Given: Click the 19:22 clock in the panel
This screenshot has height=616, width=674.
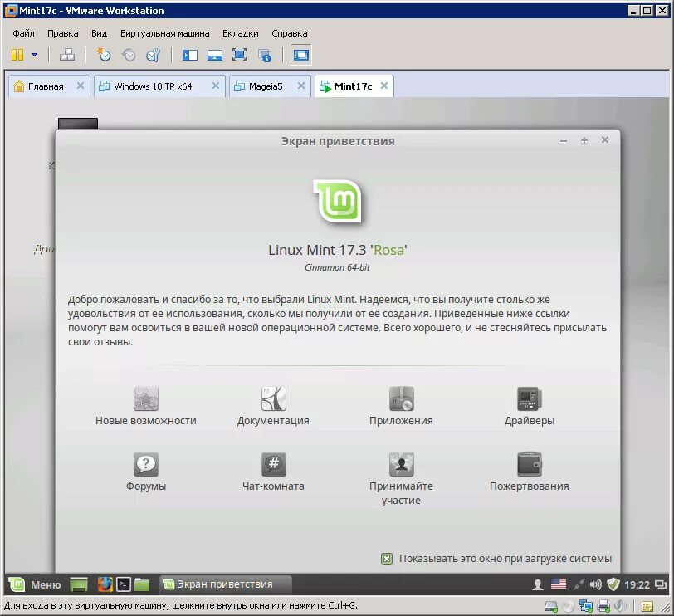Looking at the screenshot, I should coord(637,584).
